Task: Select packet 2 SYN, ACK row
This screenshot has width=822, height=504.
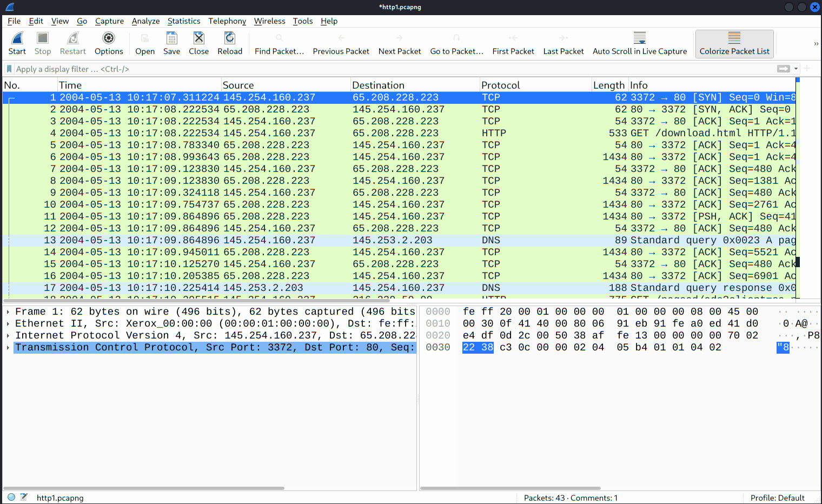Action: pos(399,109)
